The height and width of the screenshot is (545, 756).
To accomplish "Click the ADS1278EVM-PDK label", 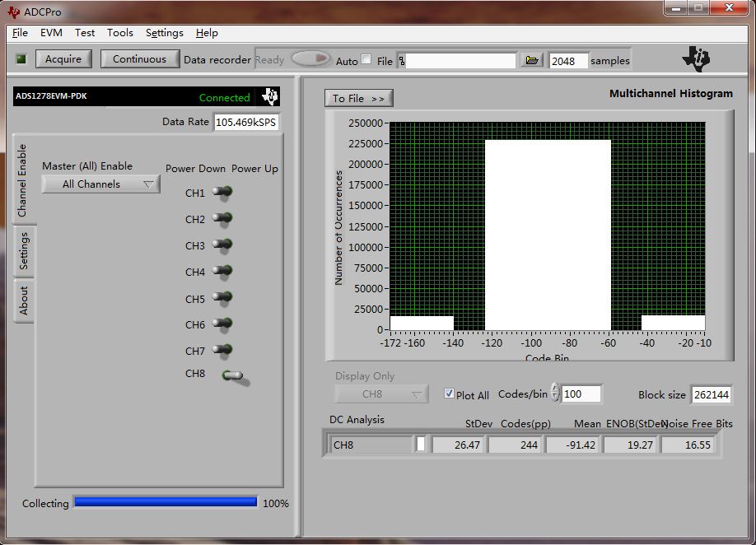I will pyautogui.click(x=51, y=95).
